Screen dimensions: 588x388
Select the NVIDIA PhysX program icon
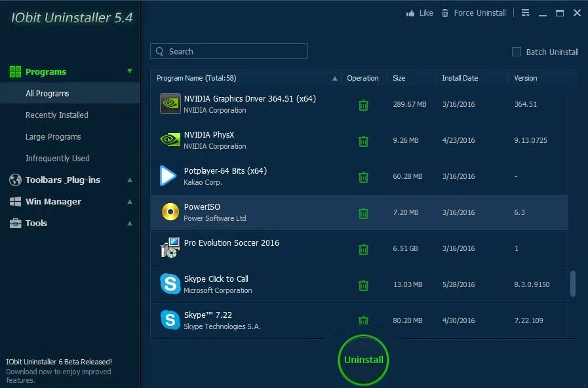(x=170, y=140)
